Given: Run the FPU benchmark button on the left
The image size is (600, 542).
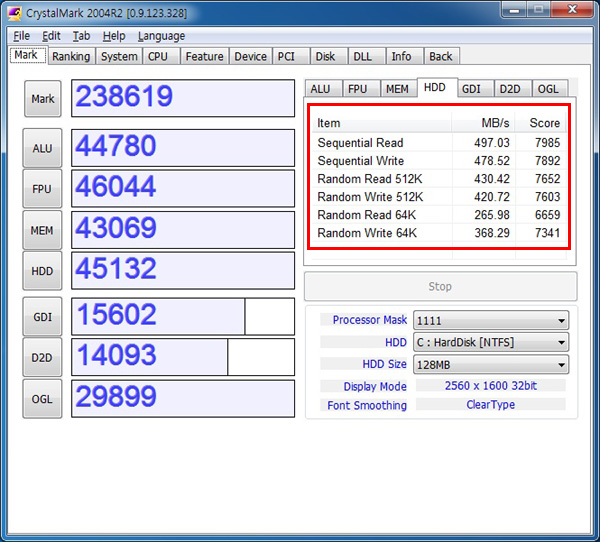Looking at the screenshot, I should click(x=42, y=189).
